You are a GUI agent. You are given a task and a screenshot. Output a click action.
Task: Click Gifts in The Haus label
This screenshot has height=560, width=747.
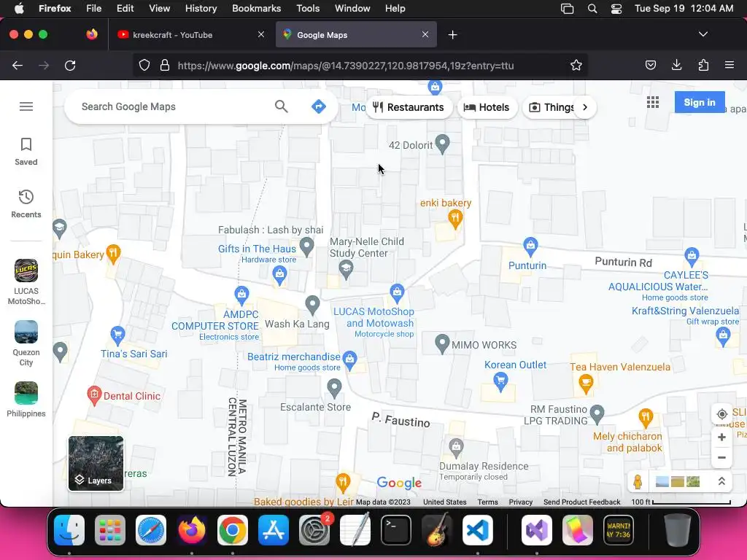pos(257,249)
